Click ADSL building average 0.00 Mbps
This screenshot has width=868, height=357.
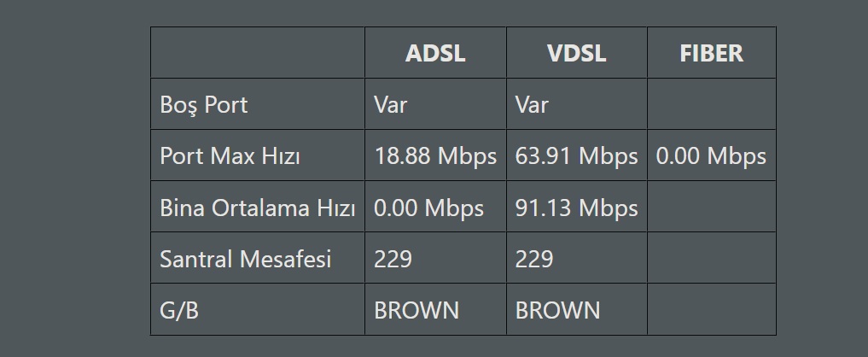428,208
